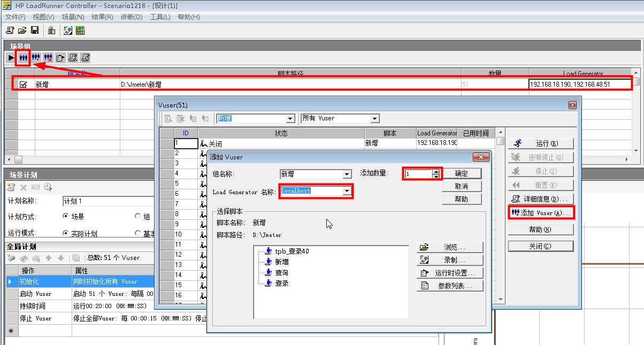Open the Load Generator 名称 dropdown
This screenshot has height=345, width=644.
[347, 191]
